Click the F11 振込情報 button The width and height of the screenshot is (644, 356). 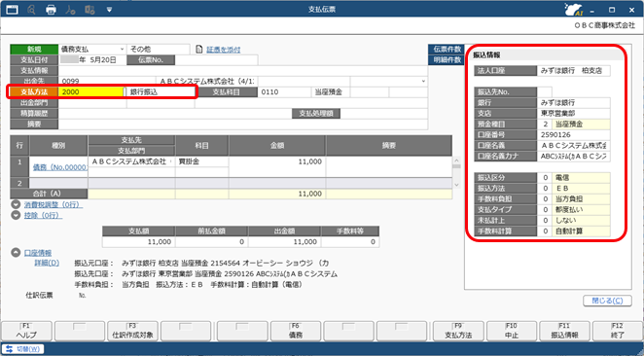pos(565,331)
